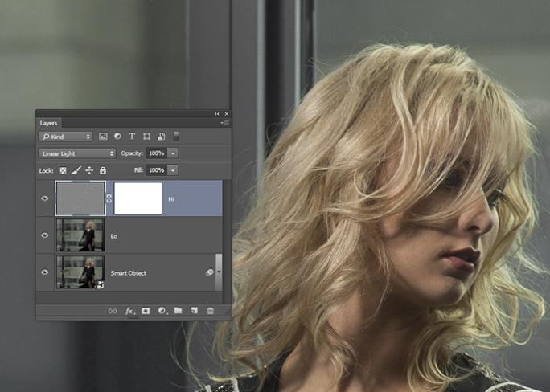Expand the Opacity slider dropdown arrow
The width and height of the screenshot is (550, 392).
[173, 153]
